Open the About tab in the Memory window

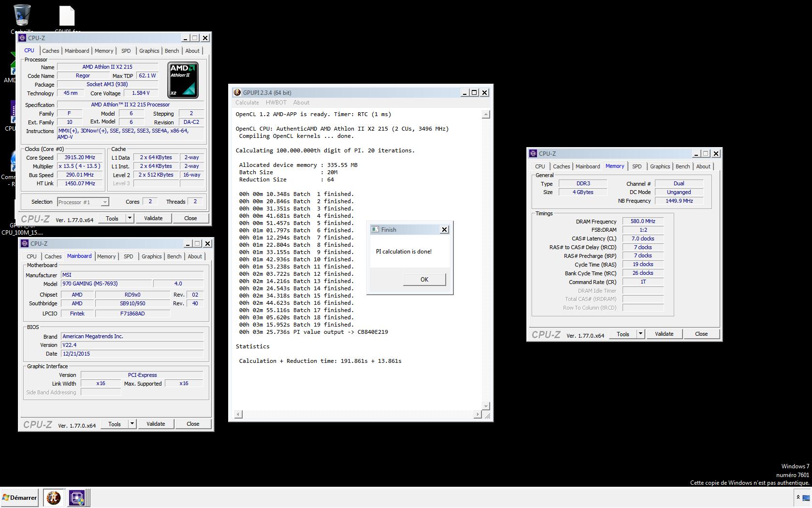click(x=703, y=166)
